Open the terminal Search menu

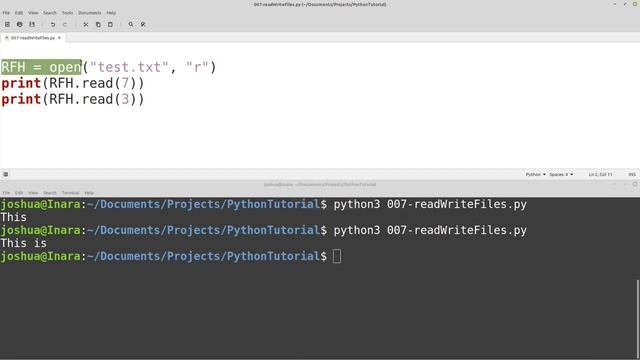click(x=50, y=193)
